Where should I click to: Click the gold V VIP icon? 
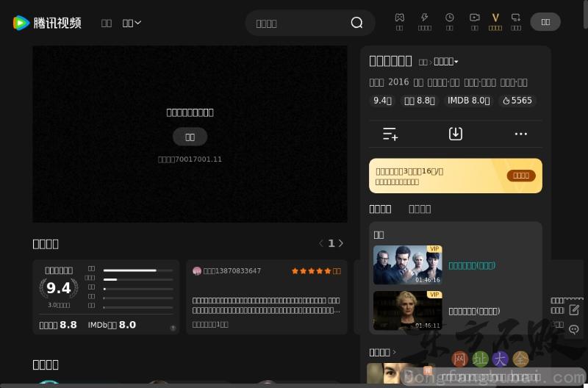495,18
